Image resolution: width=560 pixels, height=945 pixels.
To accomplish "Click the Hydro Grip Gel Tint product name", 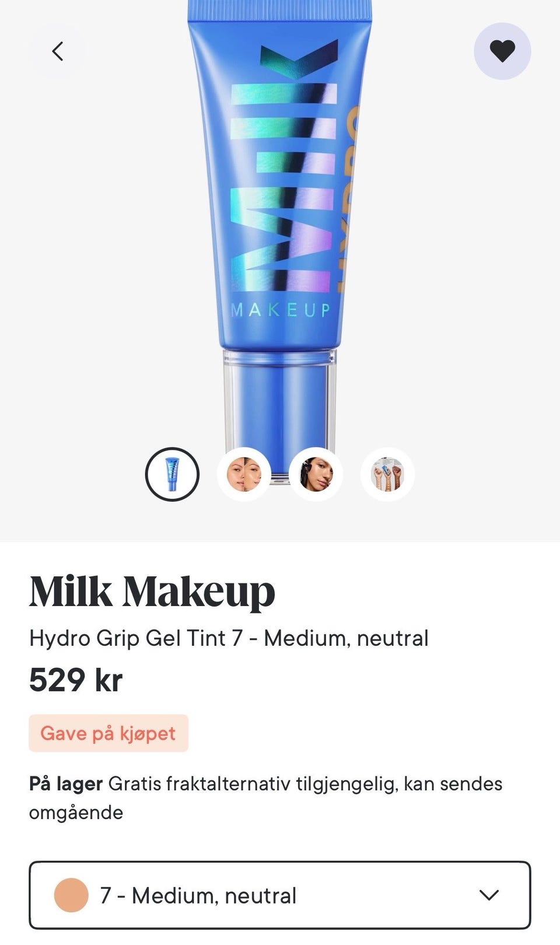I will tap(229, 638).
